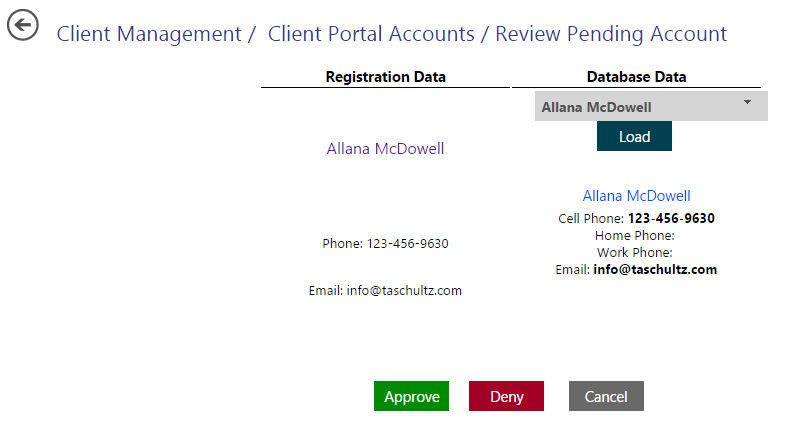Click the bold database email address
This screenshot has width=812, height=431.
tap(655, 270)
